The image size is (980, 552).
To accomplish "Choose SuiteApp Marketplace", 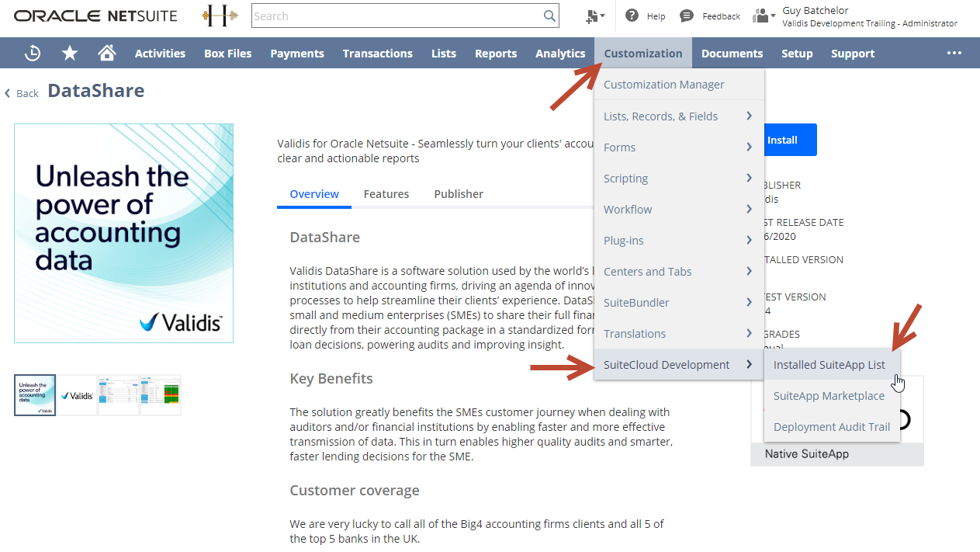I will pos(833,396).
